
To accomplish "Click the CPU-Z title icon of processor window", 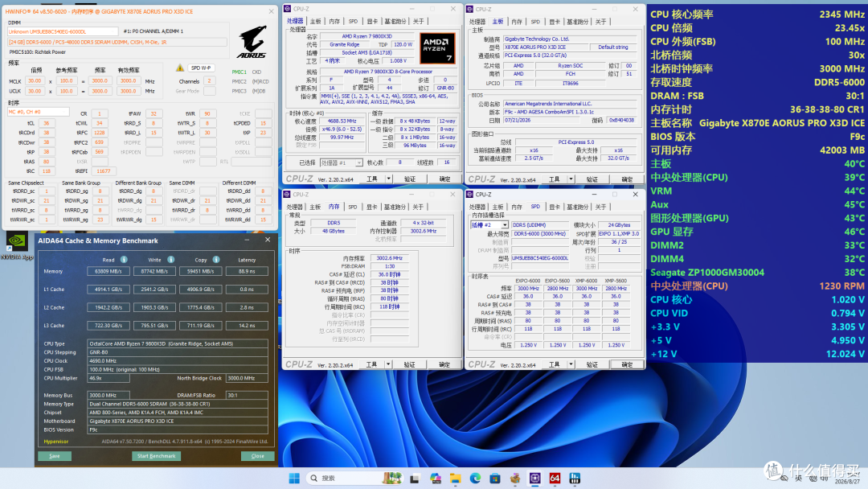I will (287, 9).
